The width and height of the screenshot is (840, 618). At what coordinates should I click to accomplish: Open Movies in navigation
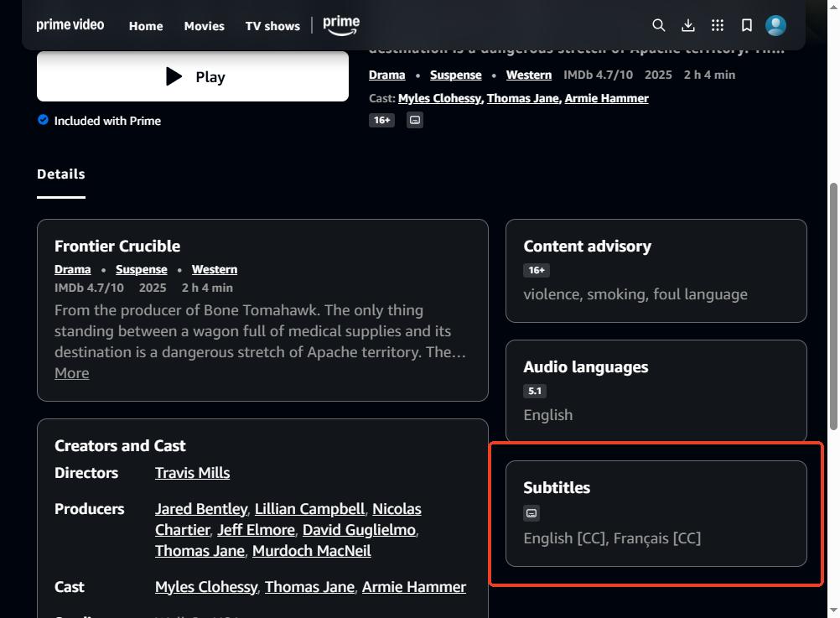pos(204,26)
